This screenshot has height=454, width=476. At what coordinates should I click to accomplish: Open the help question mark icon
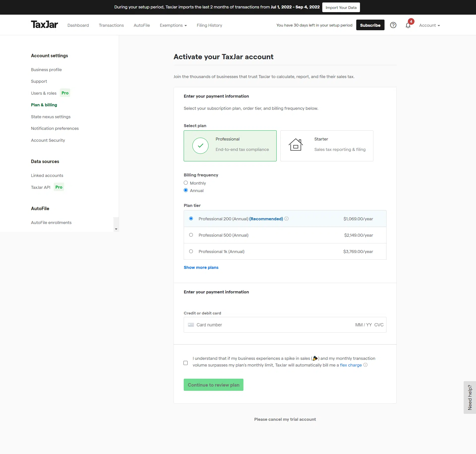[x=393, y=25]
